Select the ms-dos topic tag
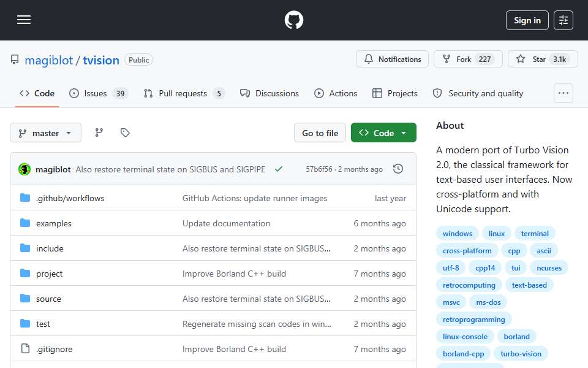The height and width of the screenshot is (368, 588). (x=488, y=302)
